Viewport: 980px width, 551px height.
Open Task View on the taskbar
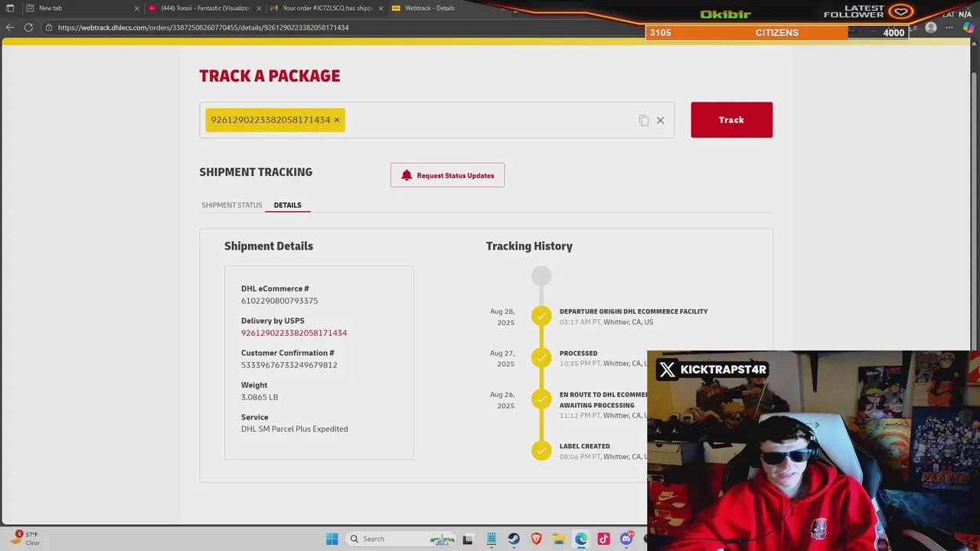click(468, 539)
